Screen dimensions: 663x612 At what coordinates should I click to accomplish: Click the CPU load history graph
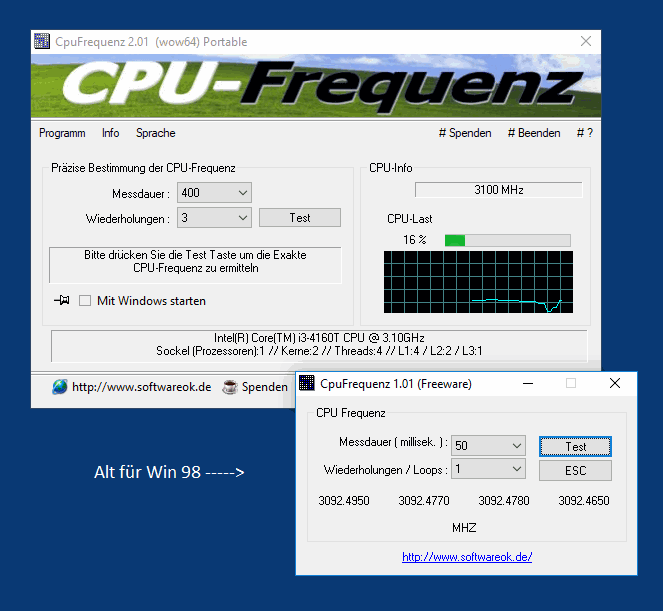click(x=478, y=282)
